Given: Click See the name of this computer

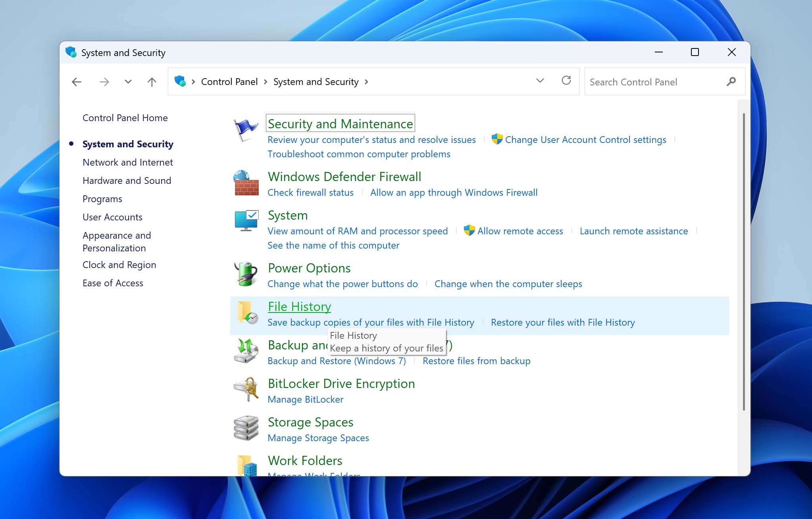Looking at the screenshot, I should point(333,245).
